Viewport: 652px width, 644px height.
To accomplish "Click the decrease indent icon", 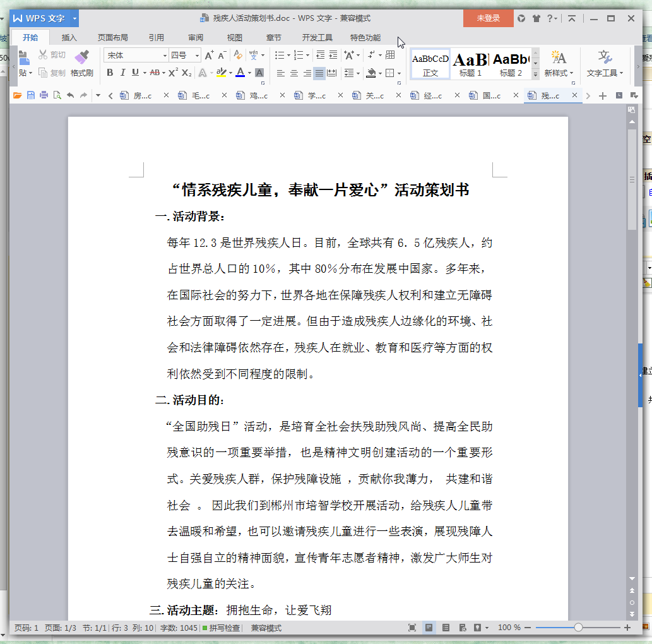I will tap(320, 55).
